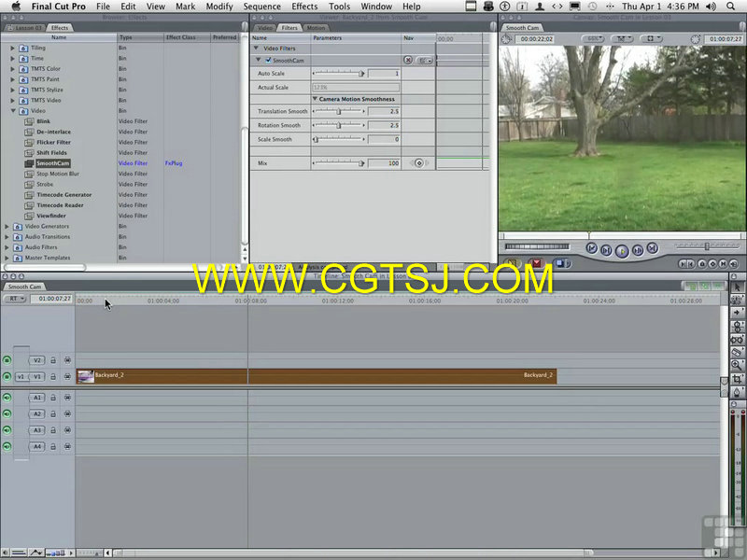The width and height of the screenshot is (747, 560).
Task: Toggle A2 track audible green light
Action: coord(7,413)
